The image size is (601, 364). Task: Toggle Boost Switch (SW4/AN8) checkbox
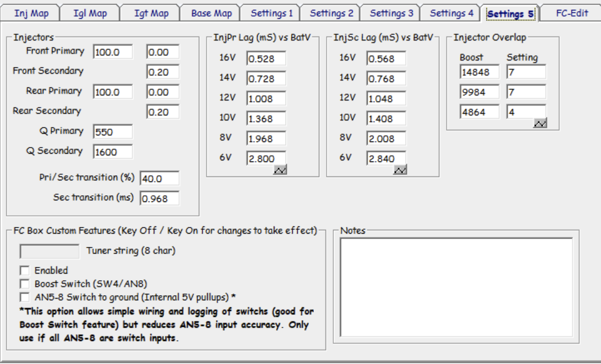tap(24, 284)
